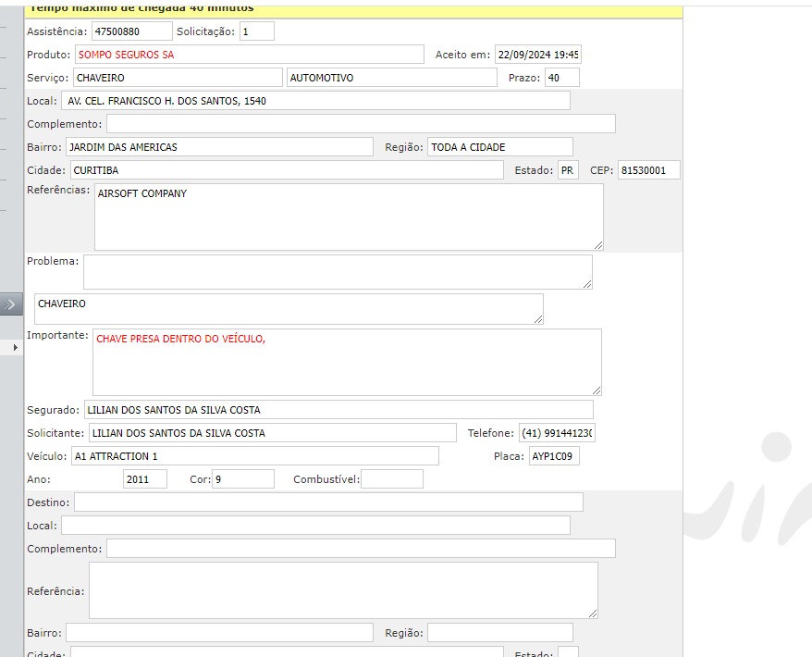
Task: Click the Região field TODA A CIDADE
Action: point(499,147)
